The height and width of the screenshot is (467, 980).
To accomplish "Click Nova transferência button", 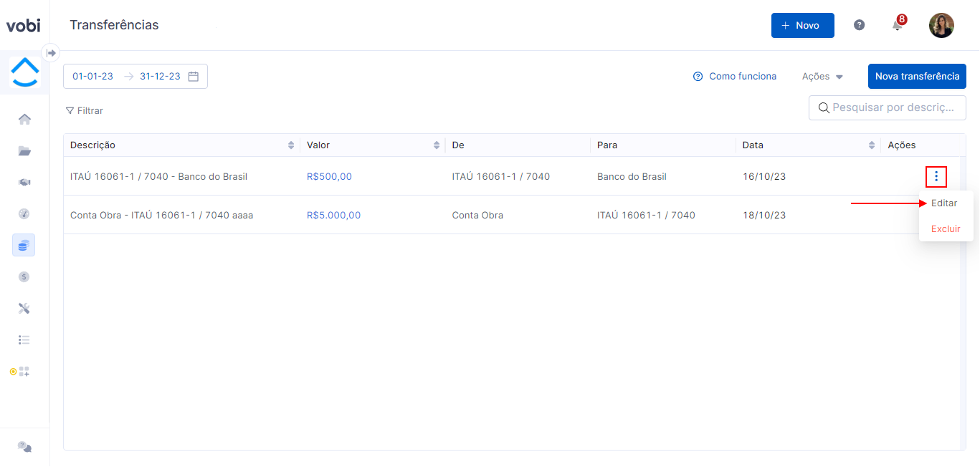I will tap(917, 76).
